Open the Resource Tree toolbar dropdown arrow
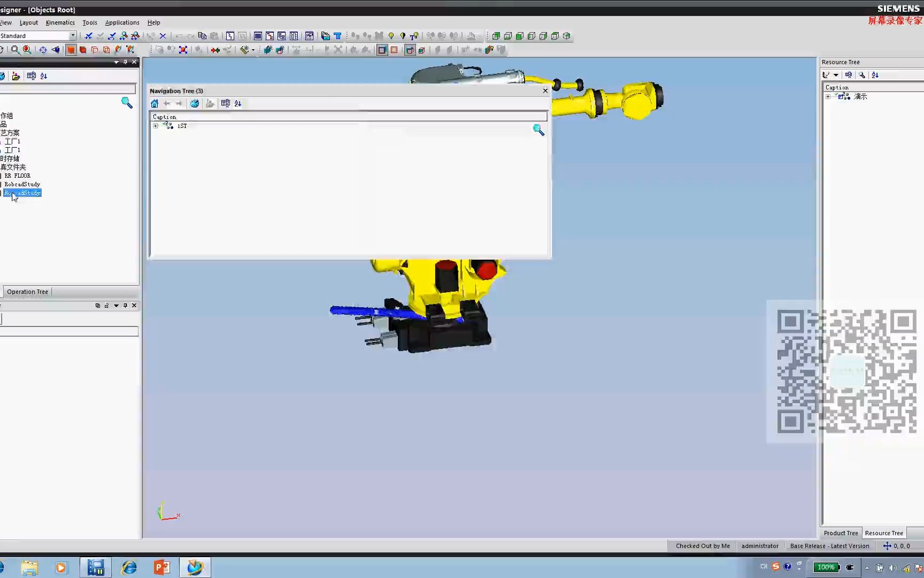Screen dimensions: 924x578 836,75
